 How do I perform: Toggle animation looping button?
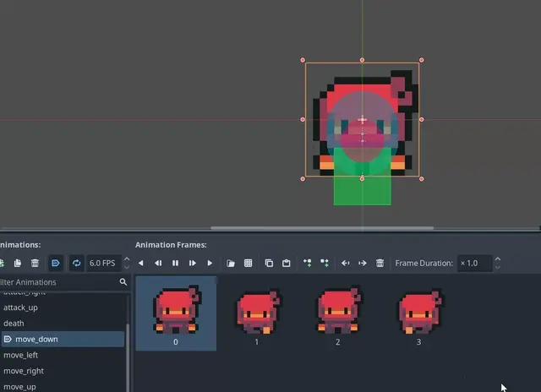coord(76,264)
